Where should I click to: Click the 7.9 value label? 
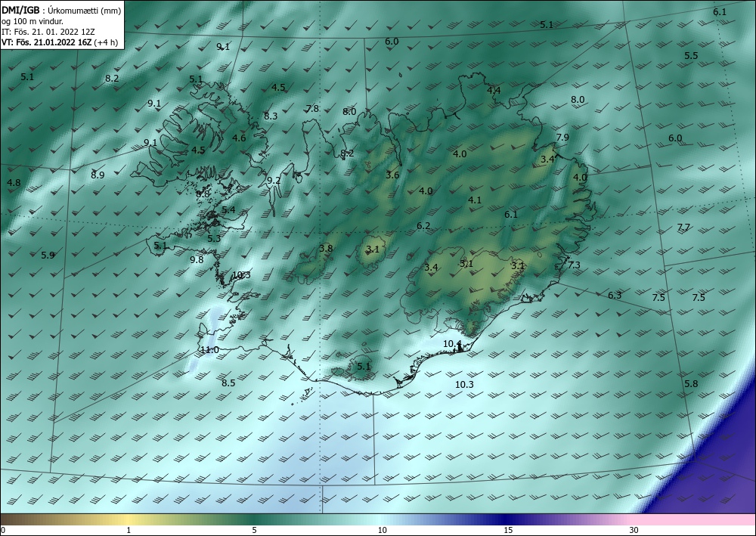(562, 138)
